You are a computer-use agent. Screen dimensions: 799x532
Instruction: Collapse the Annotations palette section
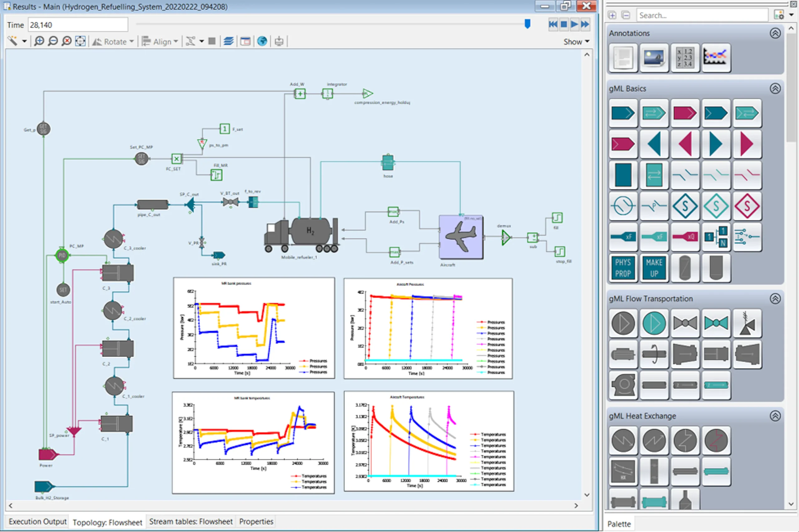click(775, 33)
